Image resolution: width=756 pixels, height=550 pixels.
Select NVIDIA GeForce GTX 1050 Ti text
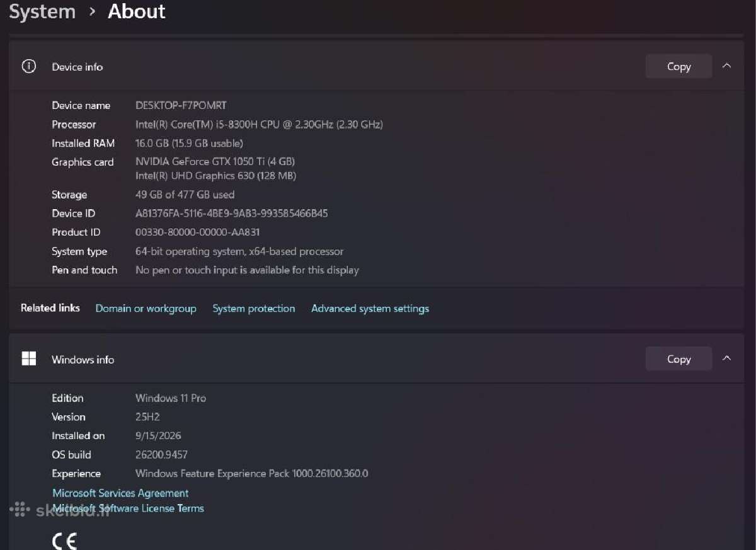coord(215,162)
